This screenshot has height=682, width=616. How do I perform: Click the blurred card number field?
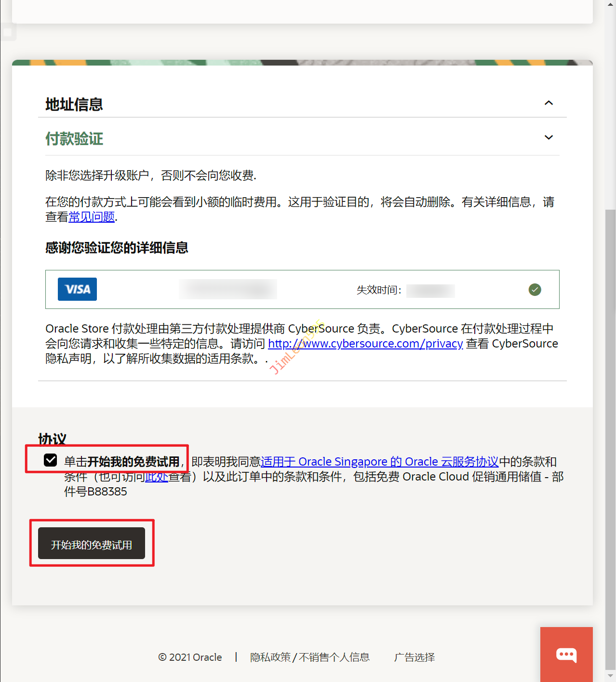[x=228, y=290]
